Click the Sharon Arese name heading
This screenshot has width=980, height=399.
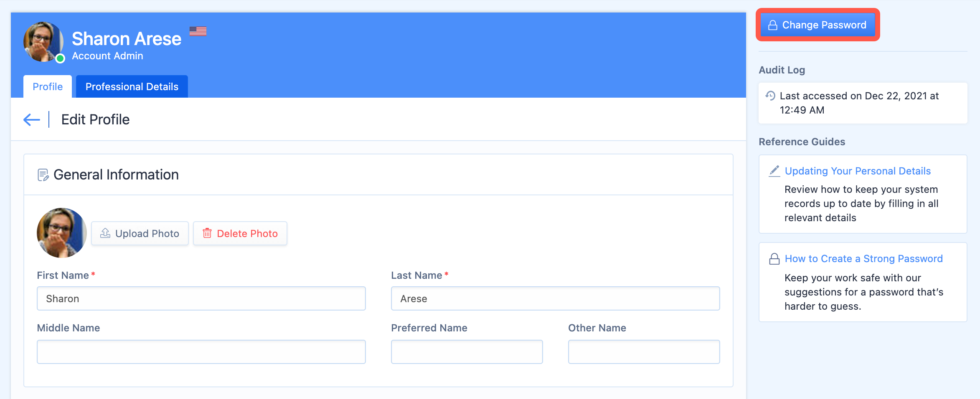point(127,39)
